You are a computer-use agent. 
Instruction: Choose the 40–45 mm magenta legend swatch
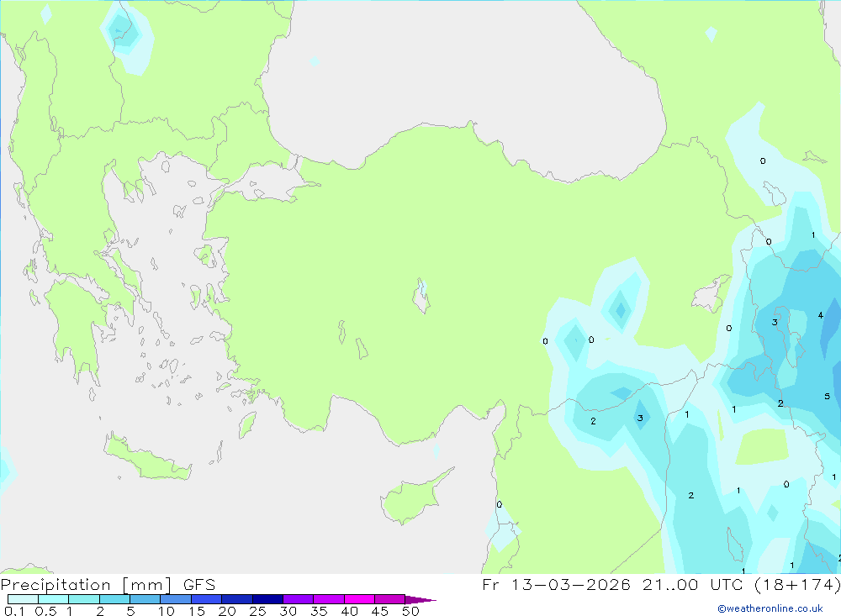[x=359, y=599]
